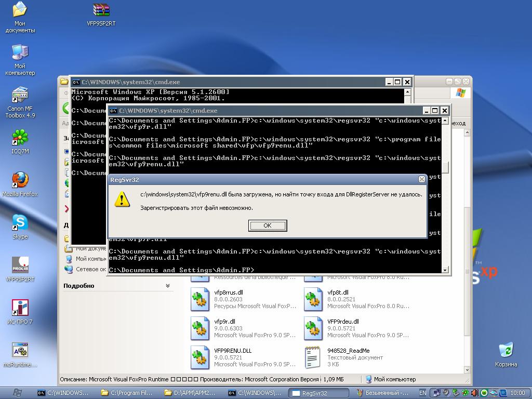Switch to RegSvr32 taskbar button

point(318,393)
